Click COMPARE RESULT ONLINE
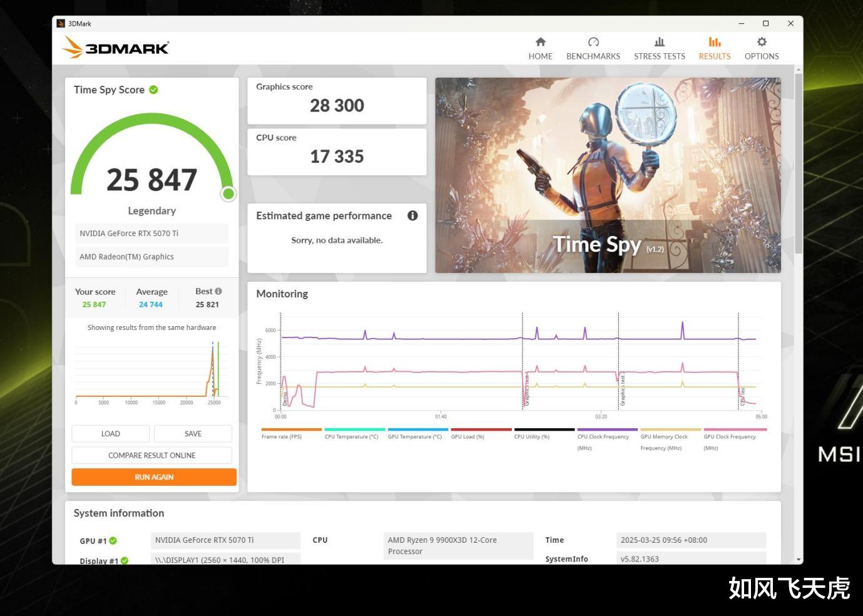 click(152, 455)
